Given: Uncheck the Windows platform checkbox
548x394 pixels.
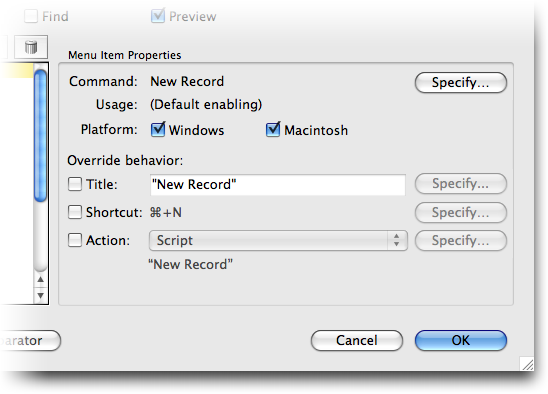Looking at the screenshot, I should click(158, 130).
